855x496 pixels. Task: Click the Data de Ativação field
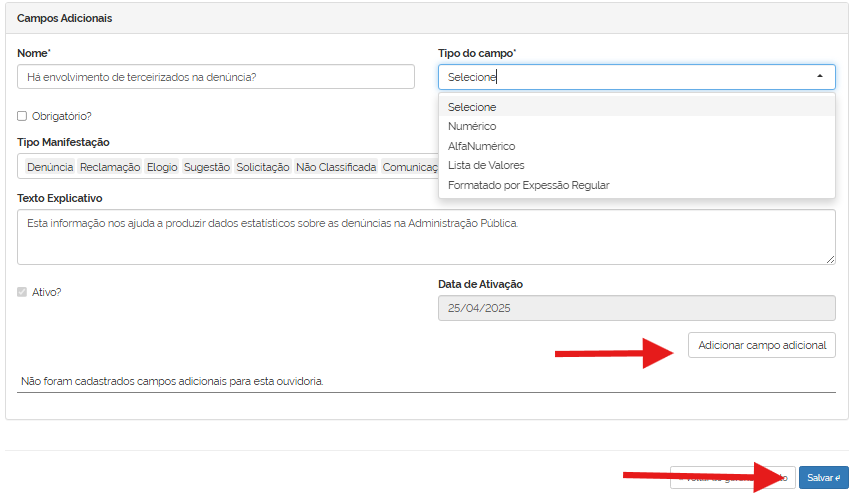[636, 308]
